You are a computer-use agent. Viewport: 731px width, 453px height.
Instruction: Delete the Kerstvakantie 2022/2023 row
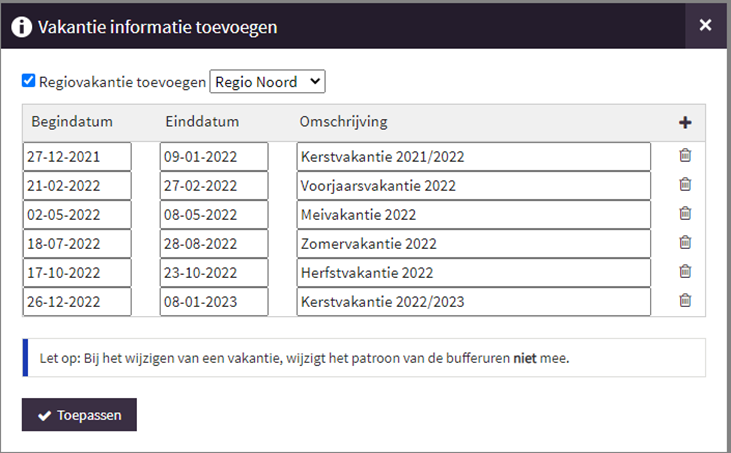(685, 300)
